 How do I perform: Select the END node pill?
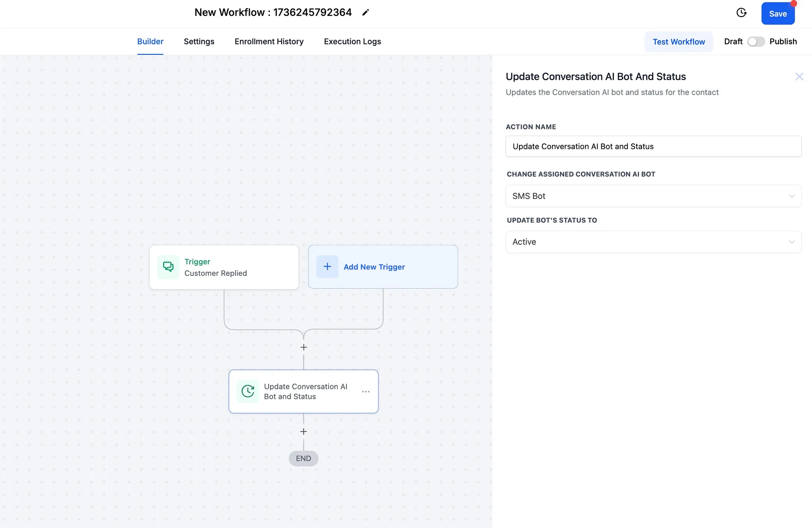[x=303, y=459]
